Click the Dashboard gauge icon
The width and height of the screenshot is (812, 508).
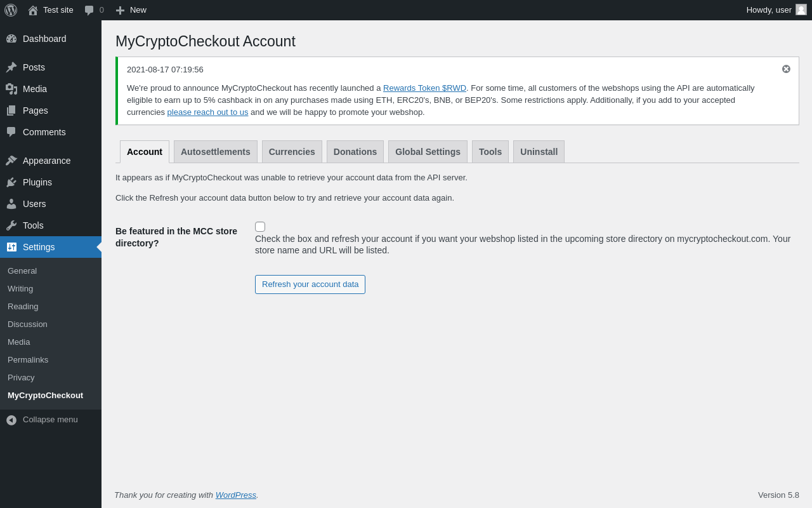11,39
